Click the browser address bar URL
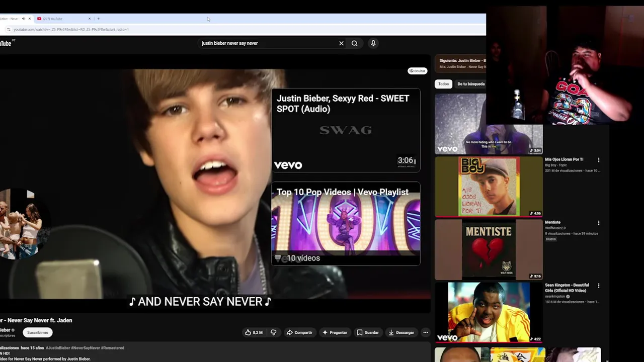Viewport: 644px width, 362px height. click(71, 29)
